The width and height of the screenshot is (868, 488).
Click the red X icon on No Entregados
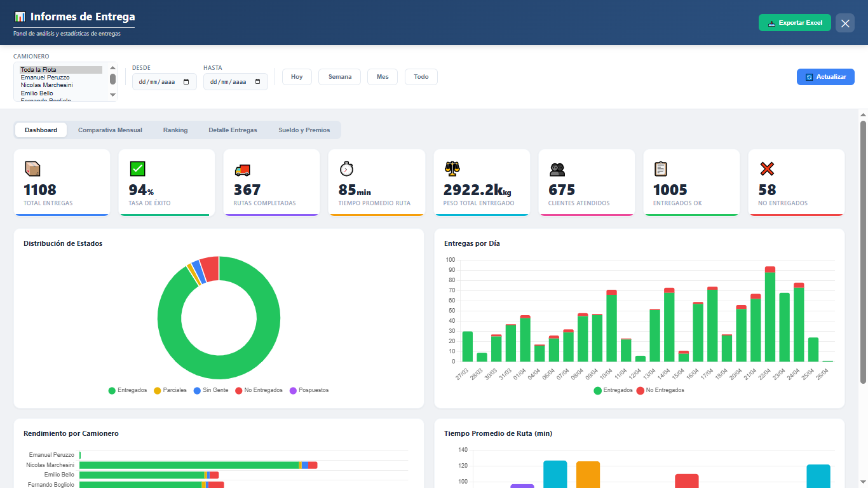tap(767, 169)
